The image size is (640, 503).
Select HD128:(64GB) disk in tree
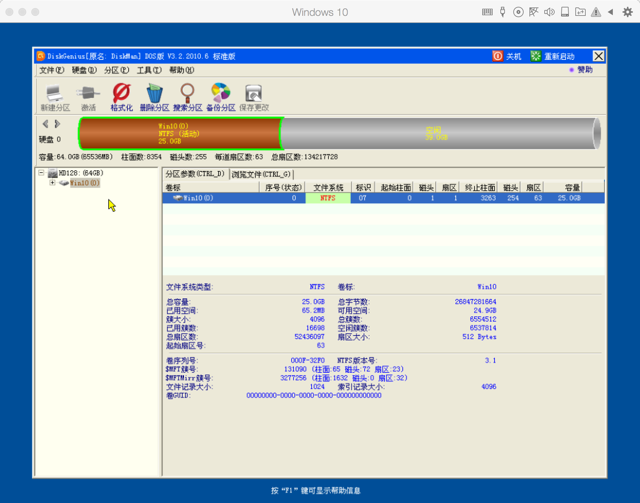click(x=81, y=173)
